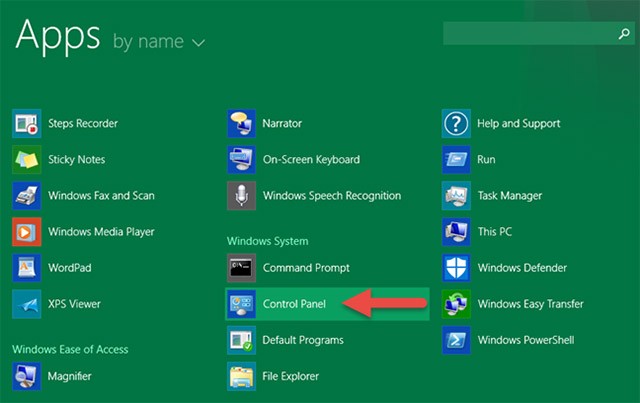Select the Control Panel icon

pos(241,304)
